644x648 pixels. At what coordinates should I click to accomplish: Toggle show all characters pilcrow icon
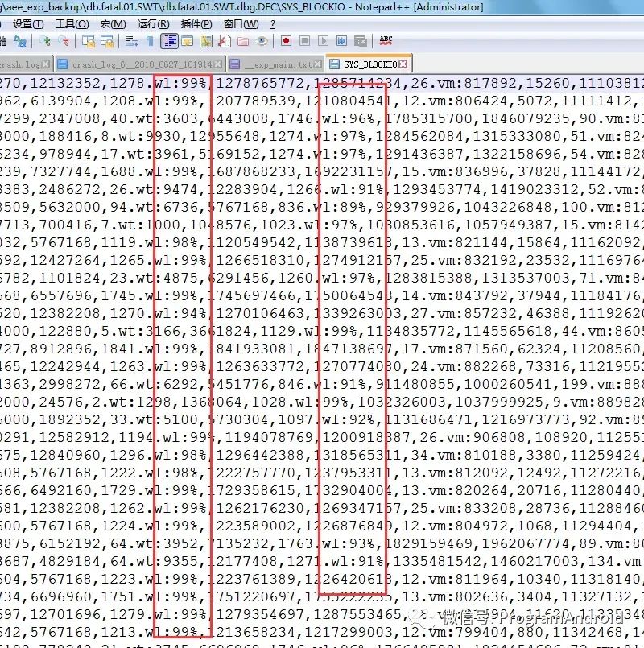click(x=150, y=41)
